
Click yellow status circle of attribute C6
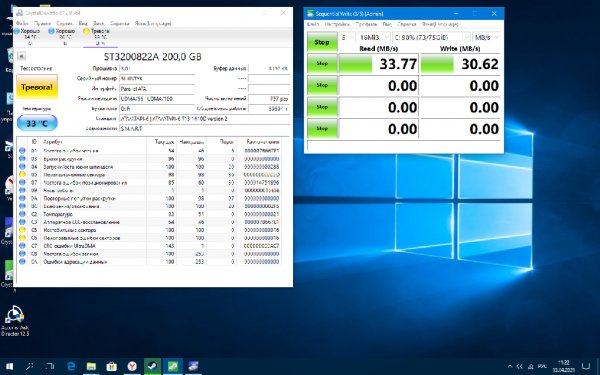(22, 238)
